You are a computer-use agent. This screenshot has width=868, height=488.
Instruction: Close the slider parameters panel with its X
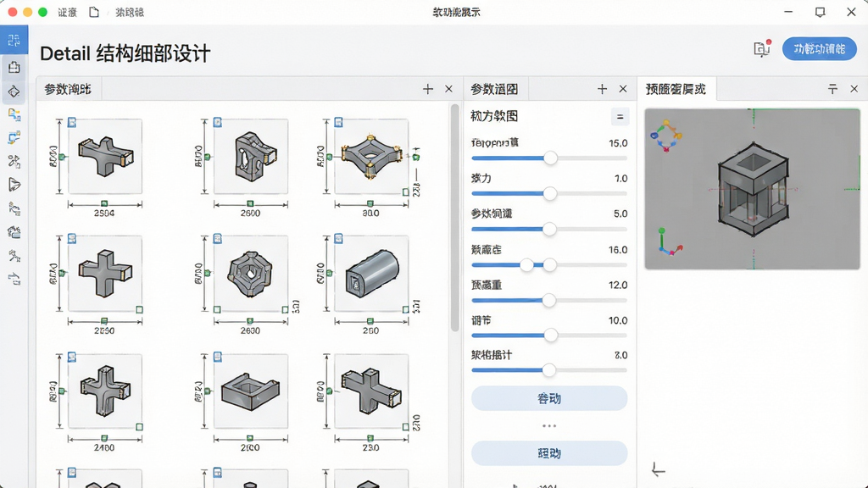[623, 89]
